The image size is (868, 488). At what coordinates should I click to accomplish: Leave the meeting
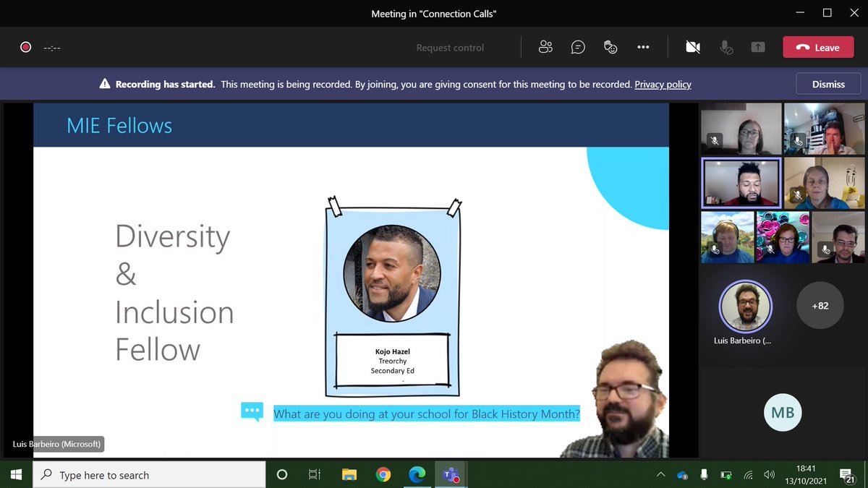[818, 47]
